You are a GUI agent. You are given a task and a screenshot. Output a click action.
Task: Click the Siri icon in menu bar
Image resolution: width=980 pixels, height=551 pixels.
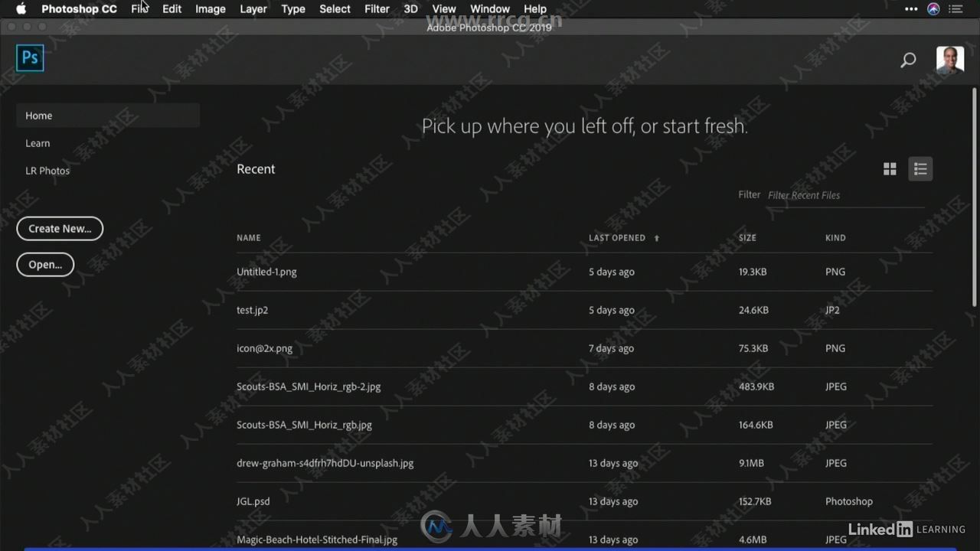pyautogui.click(x=933, y=9)
